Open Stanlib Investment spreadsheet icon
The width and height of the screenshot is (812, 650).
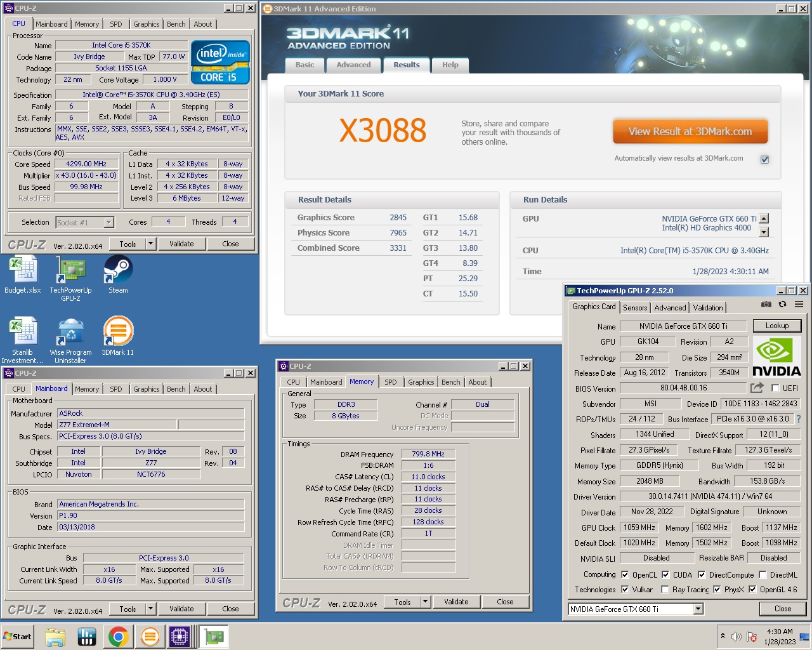click(23, 340)
